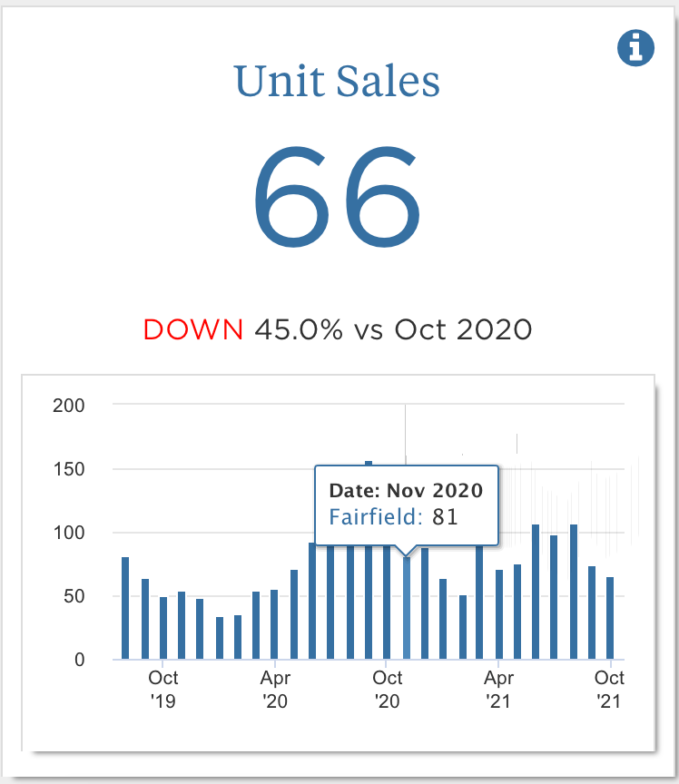Click the red DOWN indicator text
This screenshot has height=784, width=679.
(193, 329)
